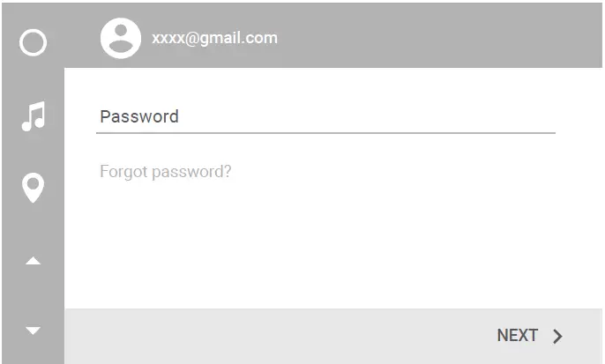Viewport: 605px width, 364px height.
Task: Click the circle icon in the sidebar
Action: 33,42
